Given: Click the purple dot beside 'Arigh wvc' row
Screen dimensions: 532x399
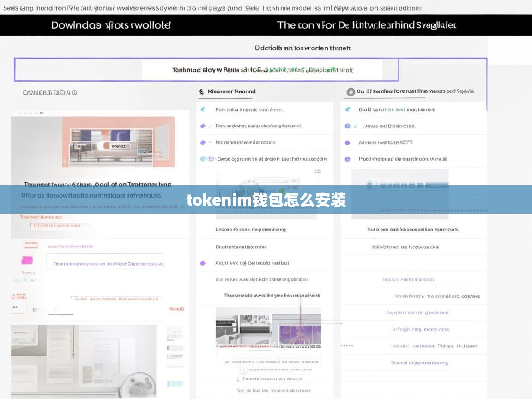Looking at the screenshot, I should pyautogui.click(x=202, y=263).
